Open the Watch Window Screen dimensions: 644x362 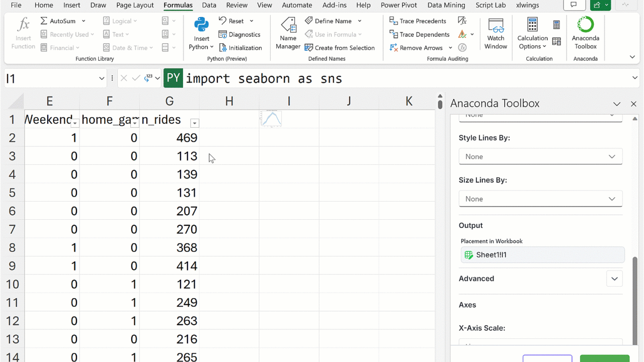click(496, 33)
